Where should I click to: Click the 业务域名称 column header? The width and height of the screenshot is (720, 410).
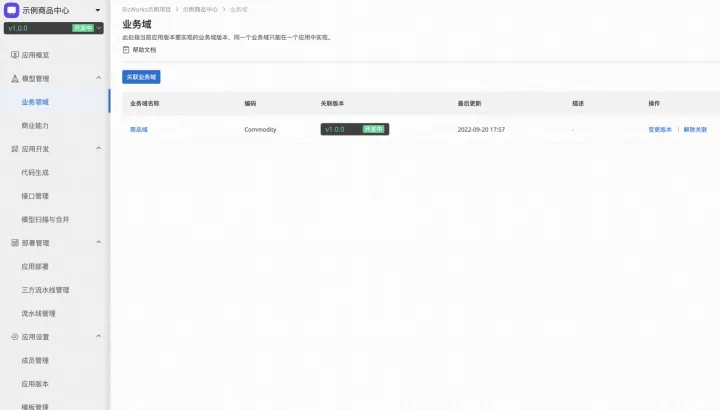click(145, 103)
